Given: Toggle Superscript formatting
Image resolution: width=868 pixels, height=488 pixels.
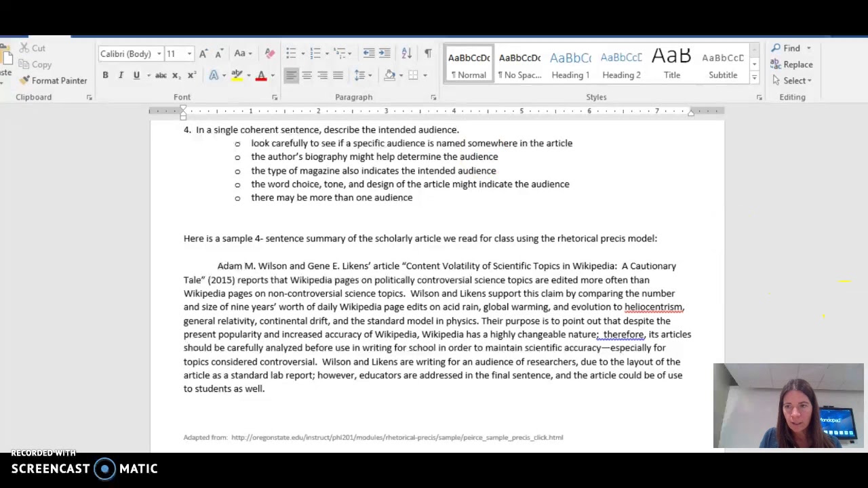Looking at the screenshot, I should pos(192,75).
